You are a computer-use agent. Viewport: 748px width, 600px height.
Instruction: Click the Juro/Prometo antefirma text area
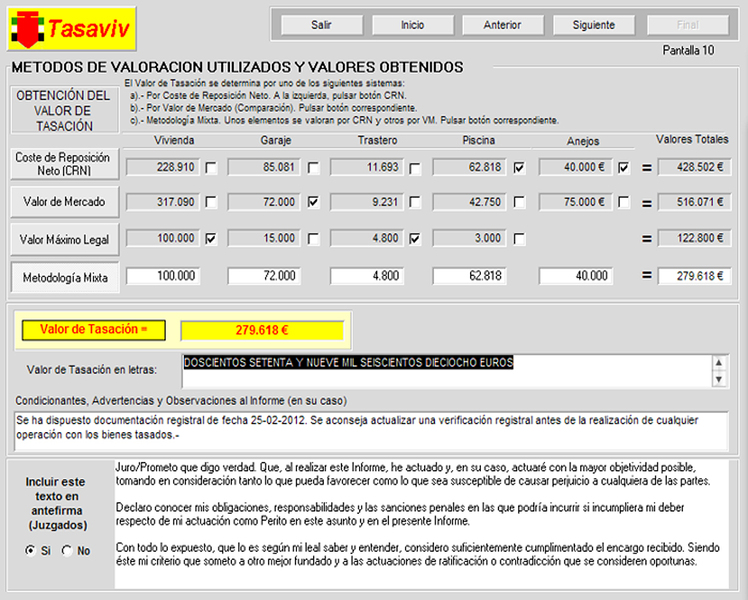click(x=422, y=524)
